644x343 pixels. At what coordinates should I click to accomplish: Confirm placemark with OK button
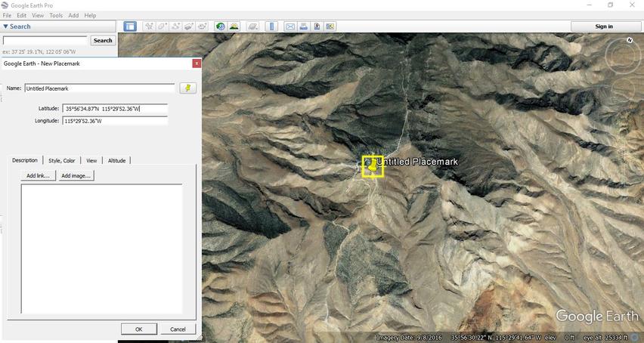click(139, 329)
